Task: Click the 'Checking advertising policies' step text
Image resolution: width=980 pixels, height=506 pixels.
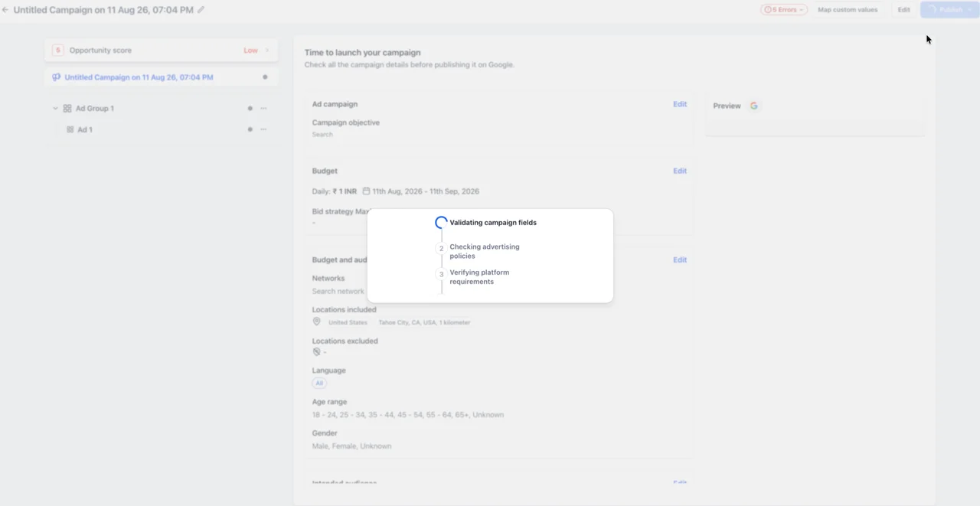Action: 485,251
